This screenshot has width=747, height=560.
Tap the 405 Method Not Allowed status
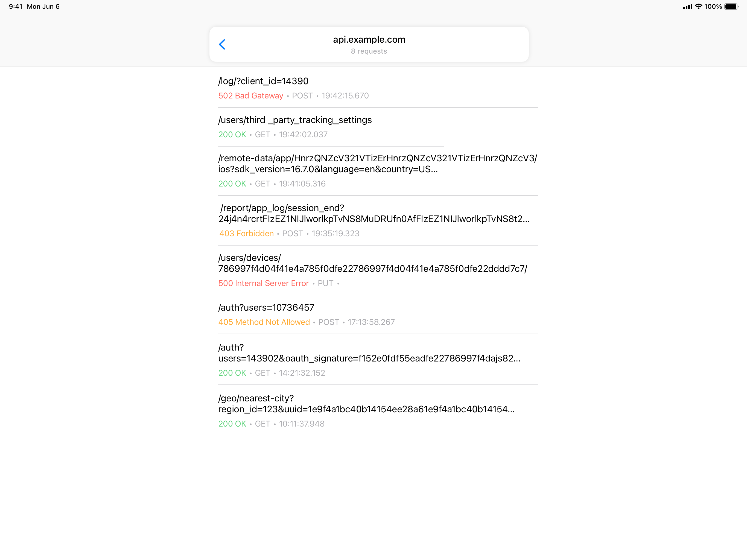264,322
